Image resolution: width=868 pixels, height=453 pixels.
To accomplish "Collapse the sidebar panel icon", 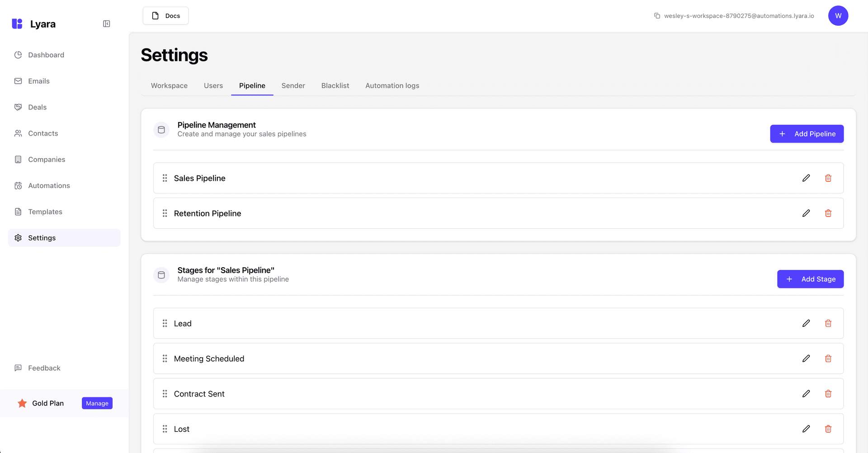I will (x=107, y=24).
